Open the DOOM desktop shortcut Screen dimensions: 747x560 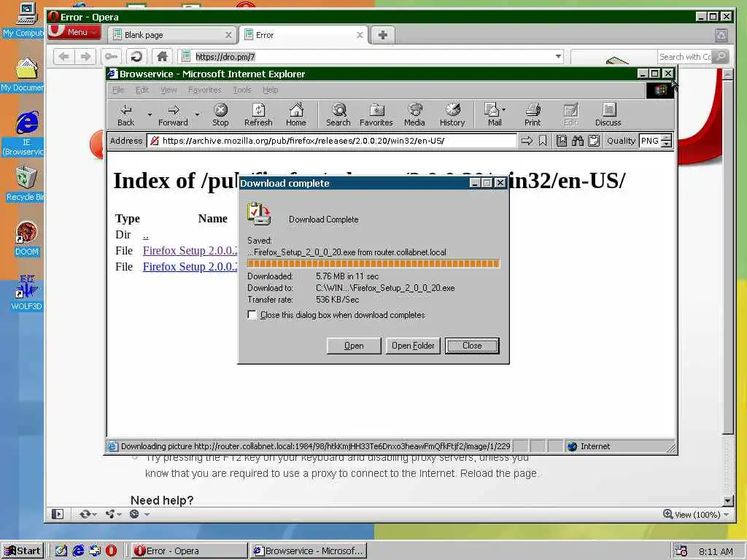(27, 238)
